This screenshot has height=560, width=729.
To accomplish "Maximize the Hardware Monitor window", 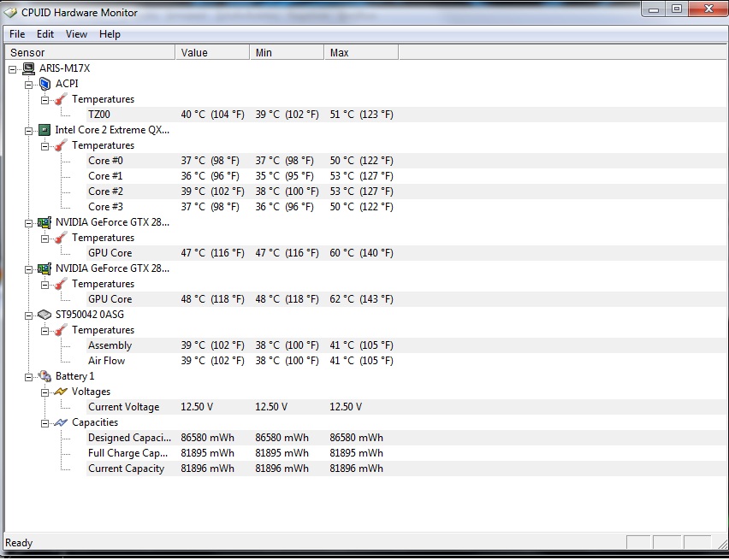I will pos(677,9).
